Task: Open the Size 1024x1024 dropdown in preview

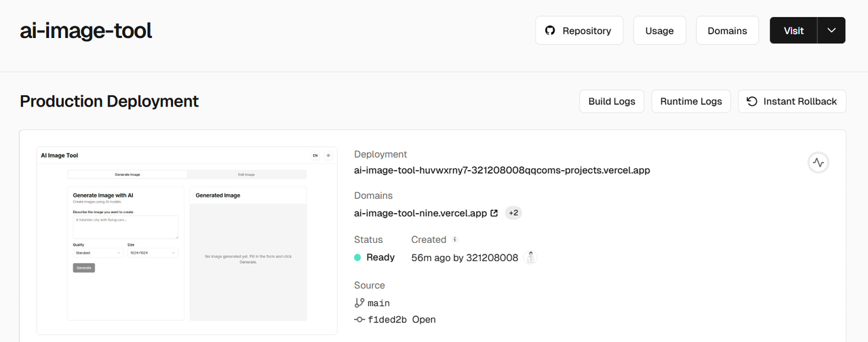Action: tap(153, 252)
